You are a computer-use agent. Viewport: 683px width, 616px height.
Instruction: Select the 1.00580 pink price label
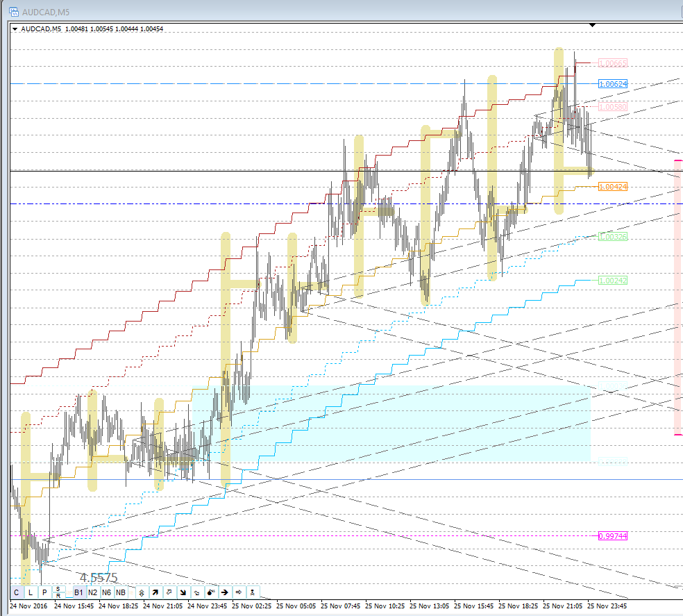pyautogui.click(x=612, y=106)
